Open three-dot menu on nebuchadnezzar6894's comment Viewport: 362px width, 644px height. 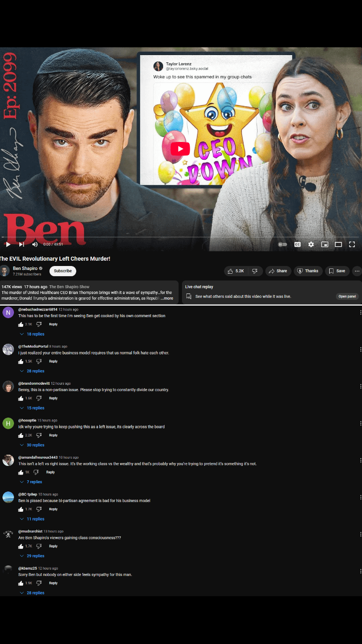[x=360, y=312]
